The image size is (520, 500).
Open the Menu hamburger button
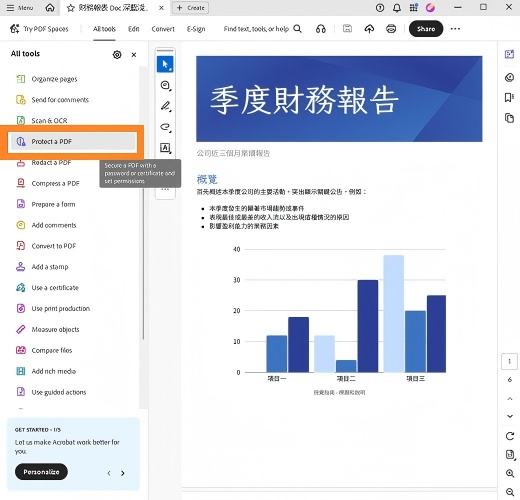click(20, 8)
